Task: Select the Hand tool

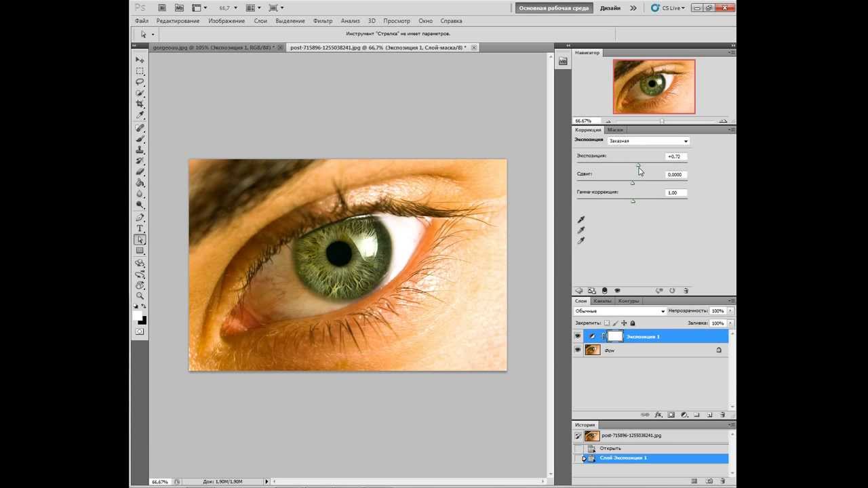Action: 140,285
